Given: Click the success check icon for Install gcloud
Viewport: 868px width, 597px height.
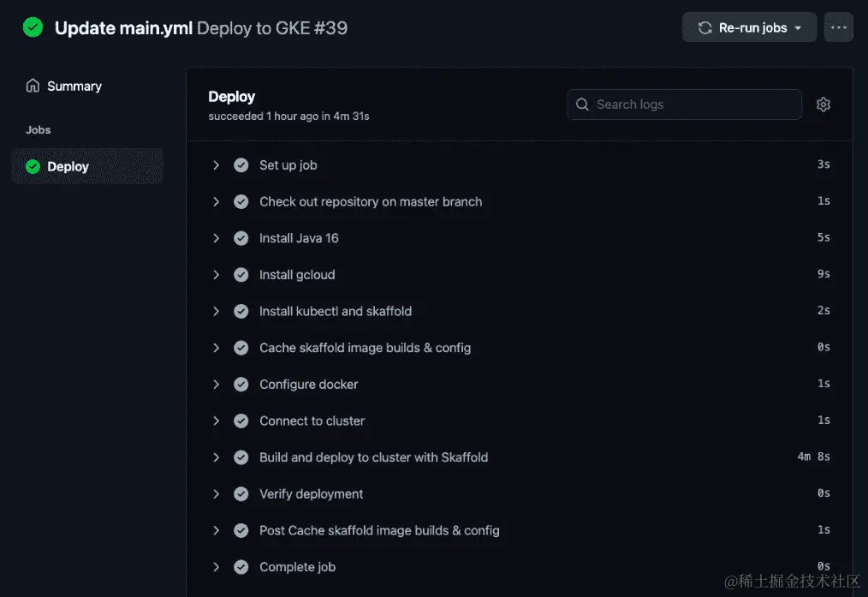Looking at the screenshot, I should click(x=241, y=275).
